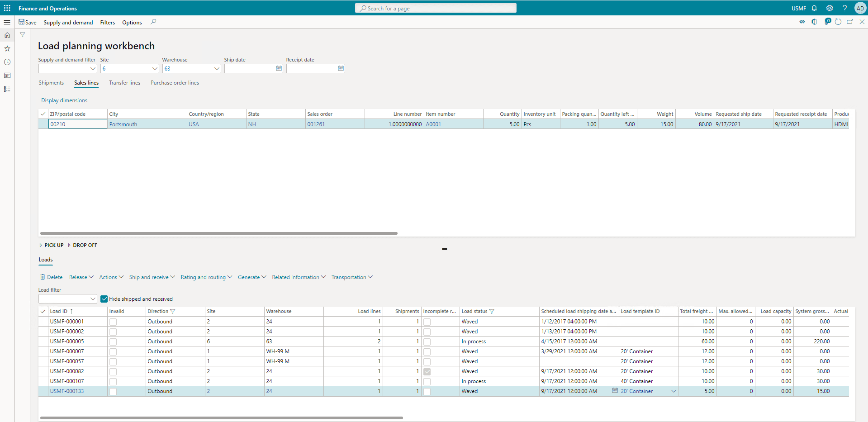Click the action pane search magnifier
Image resolution: width=868 pixels, height=422 pixels.
(153, 22)
